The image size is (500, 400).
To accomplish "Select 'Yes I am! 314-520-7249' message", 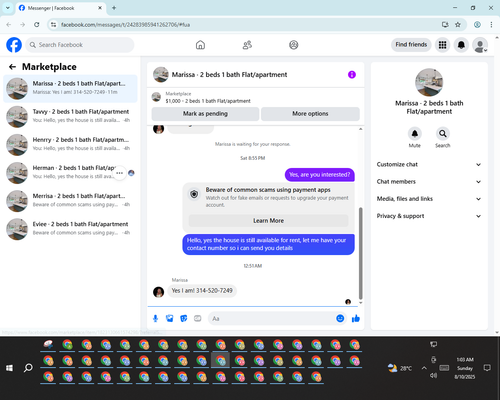I will 202,291.
